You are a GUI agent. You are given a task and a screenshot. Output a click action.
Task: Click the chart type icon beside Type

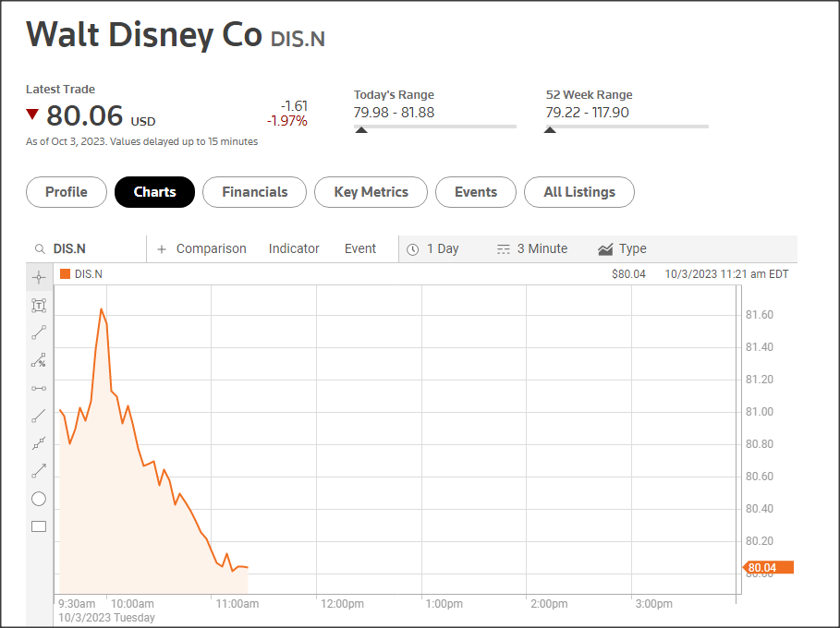click(x=605, y=249)
